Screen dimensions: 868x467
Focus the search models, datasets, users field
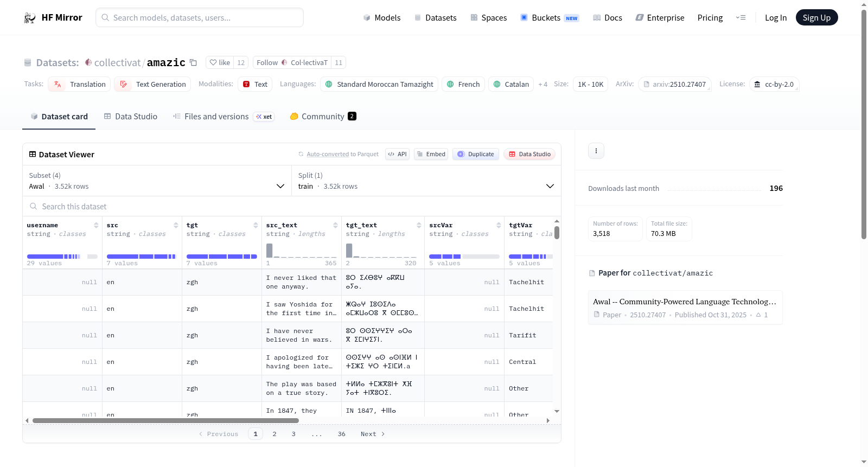200,18
